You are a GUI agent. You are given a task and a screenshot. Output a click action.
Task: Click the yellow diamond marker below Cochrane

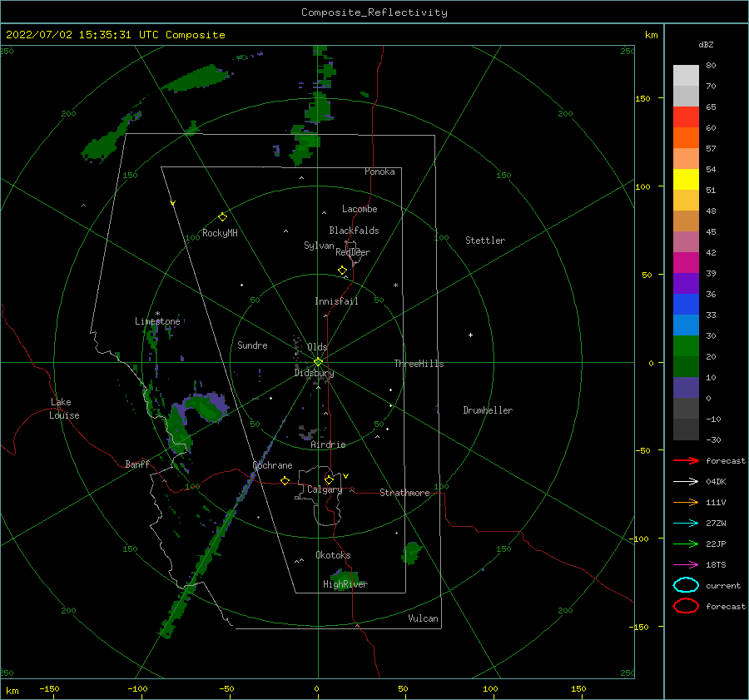[x=285, y=480]
